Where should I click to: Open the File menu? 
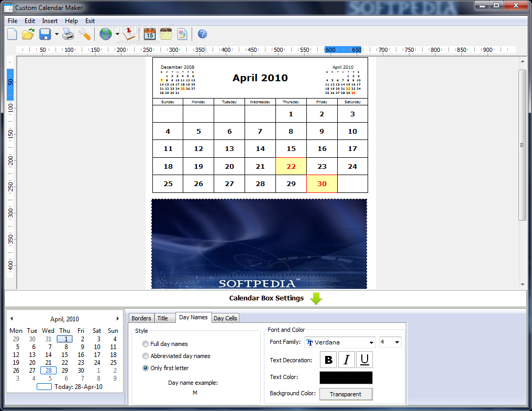click(13, 21)
